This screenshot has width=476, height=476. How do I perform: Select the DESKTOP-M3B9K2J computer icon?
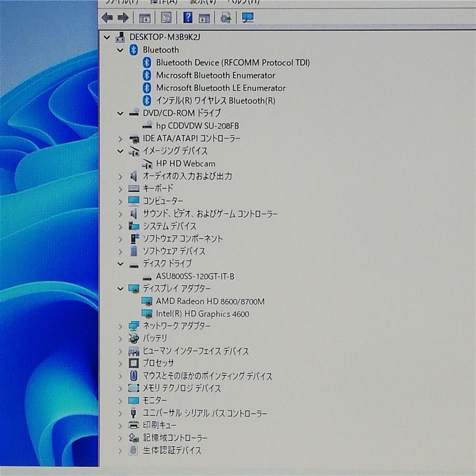click(120, 37)
